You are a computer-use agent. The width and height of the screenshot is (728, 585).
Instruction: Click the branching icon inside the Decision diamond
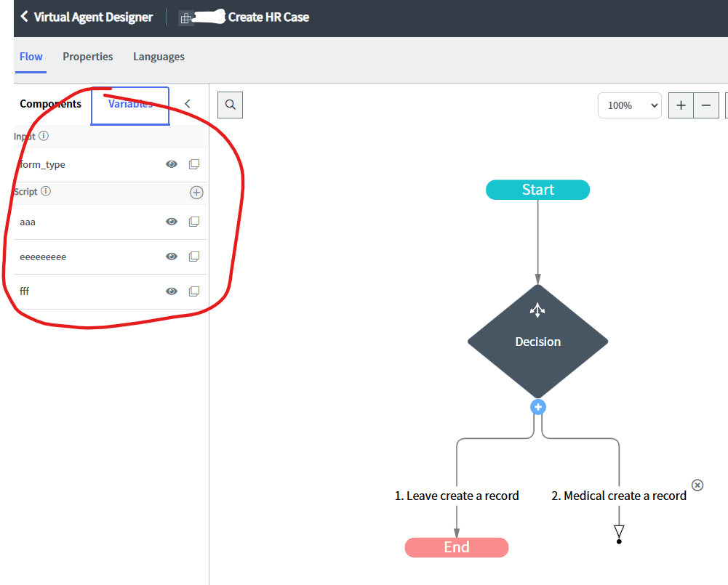[537, 310]
